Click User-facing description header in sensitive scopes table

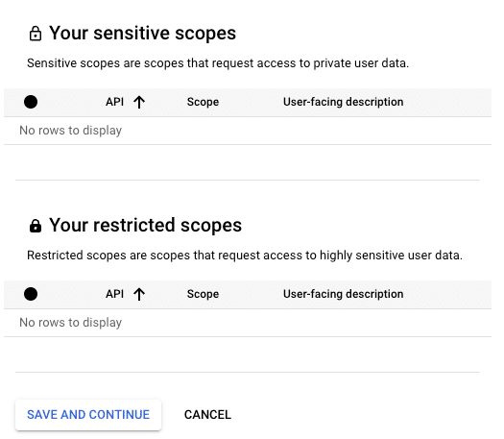343,102
